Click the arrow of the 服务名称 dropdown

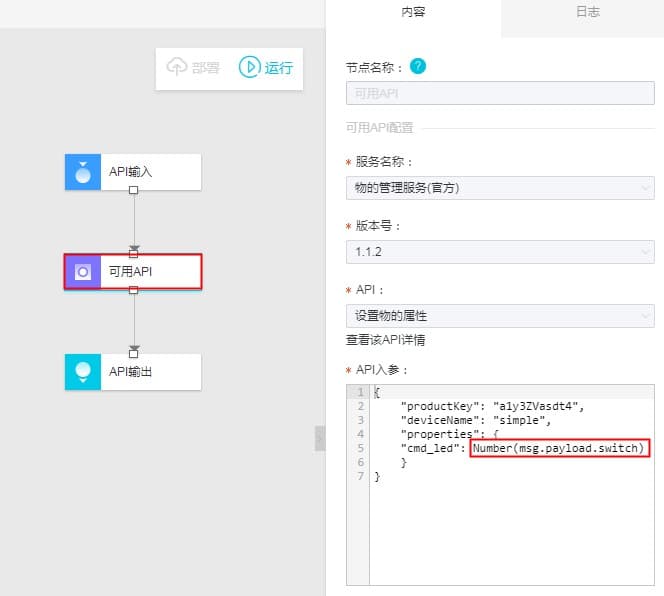coord(645,188)
